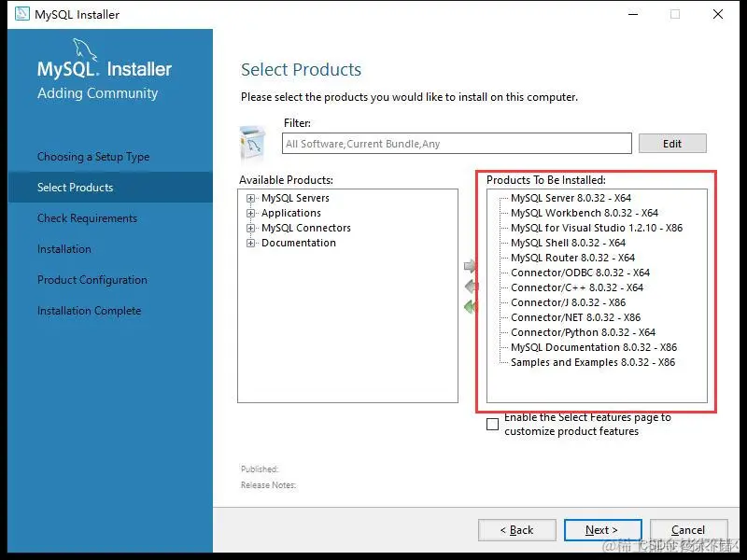Click the Back button
Screen dimensions: 747x560
point(517,530)
